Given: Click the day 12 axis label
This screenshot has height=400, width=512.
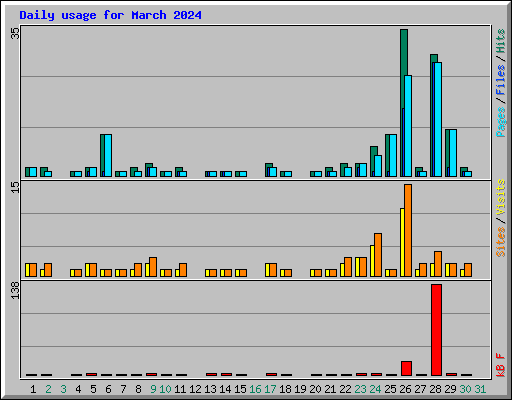Looking at the screenshot, I should pyautogui.click(x=195, y=389).
